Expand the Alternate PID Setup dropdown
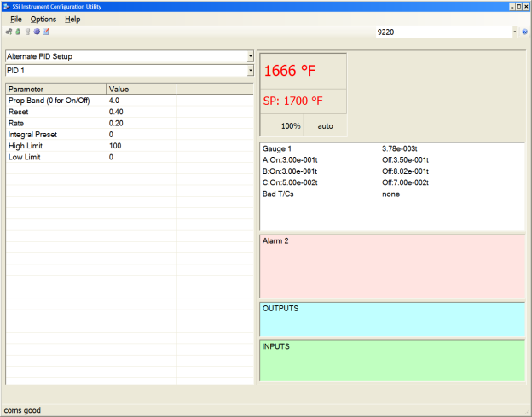This screenshot has width=532, height=417. pyautogui.click(x=250, y=56)
